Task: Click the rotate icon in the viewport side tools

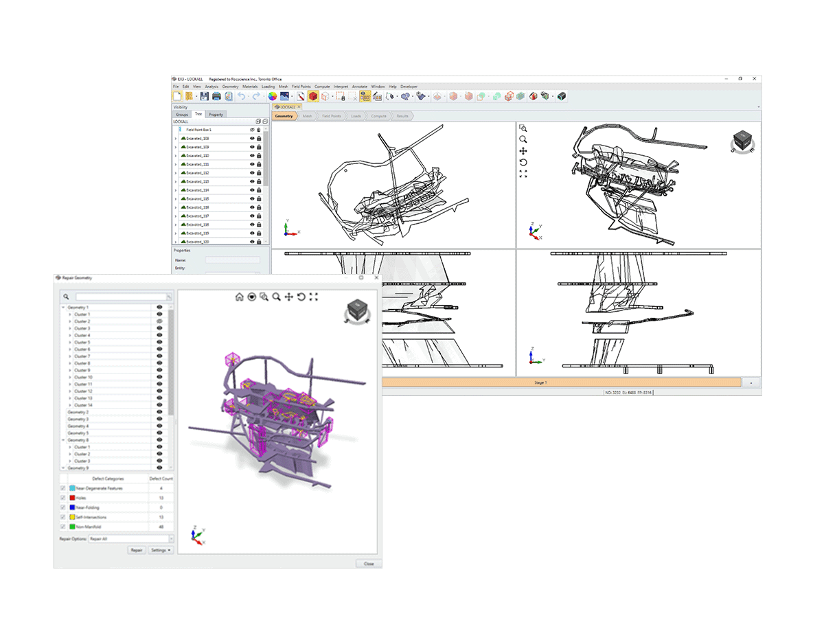Action: point(523,162)
